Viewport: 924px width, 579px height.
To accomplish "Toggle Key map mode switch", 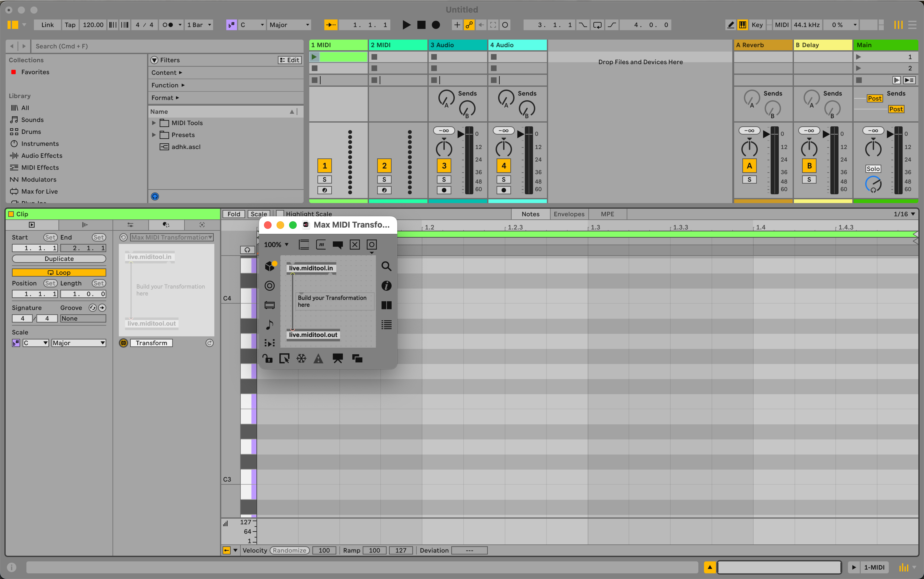I will coord(757,25).
